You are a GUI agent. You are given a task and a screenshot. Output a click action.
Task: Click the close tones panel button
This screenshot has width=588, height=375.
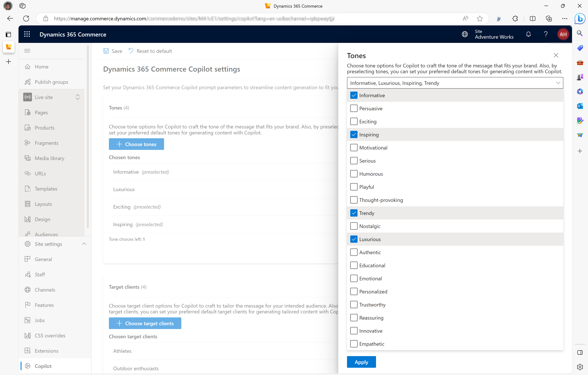[556, 55]
